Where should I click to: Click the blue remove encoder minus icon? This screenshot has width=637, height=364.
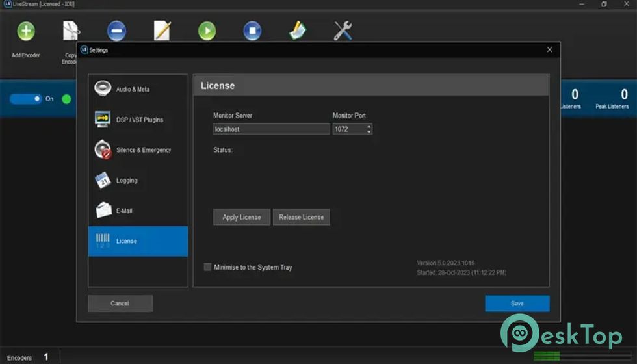116,31
